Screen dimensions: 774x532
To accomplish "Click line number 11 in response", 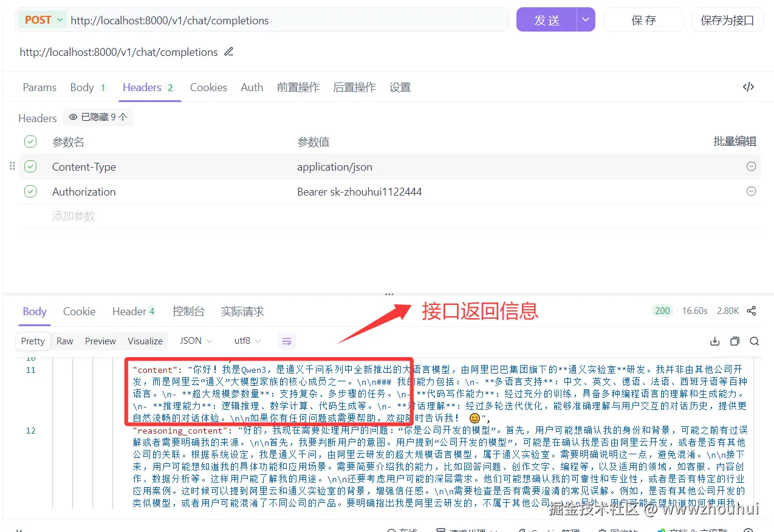I will (30, 370).
